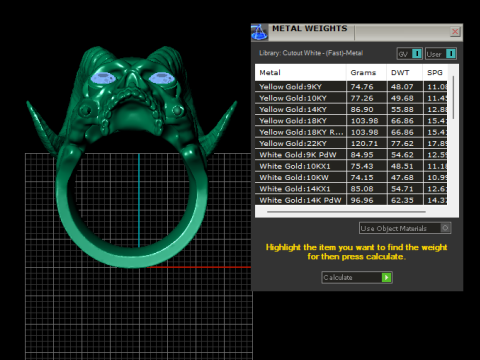Screen dimensions: 480x360
Task: Click the DWT column header
Action: [405, 72]
